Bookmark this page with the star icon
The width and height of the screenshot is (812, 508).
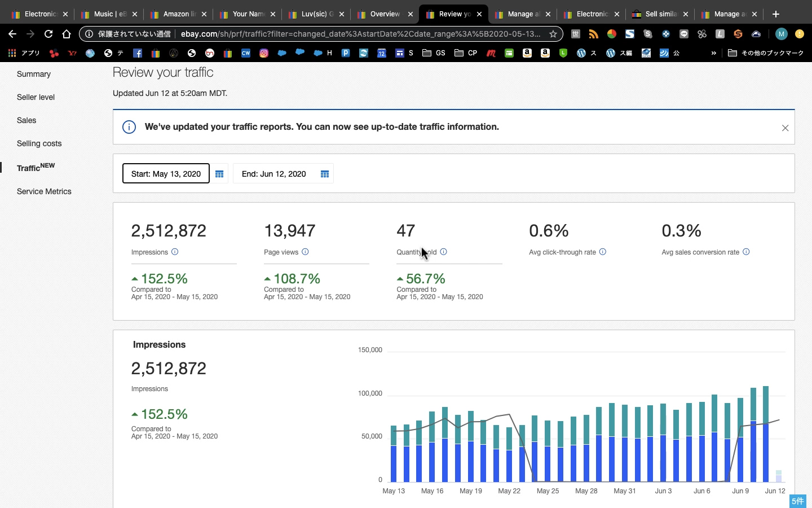click(x=553, y=34)
